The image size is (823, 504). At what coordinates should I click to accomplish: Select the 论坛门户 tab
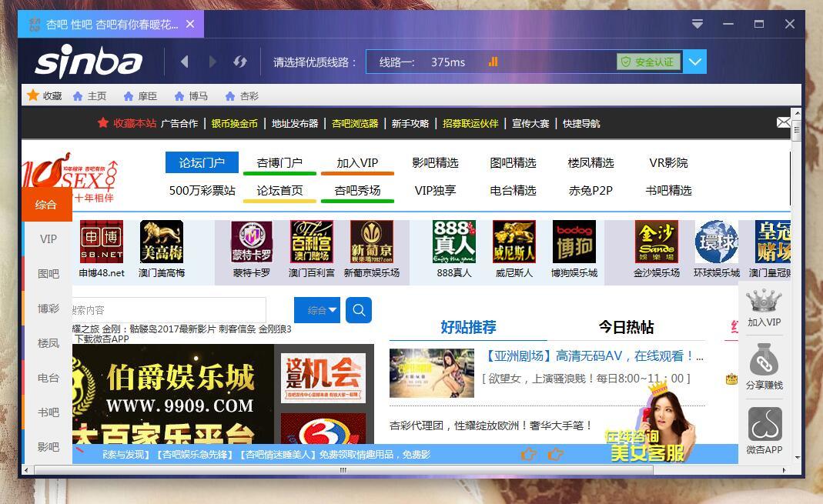tap(201, 162)
